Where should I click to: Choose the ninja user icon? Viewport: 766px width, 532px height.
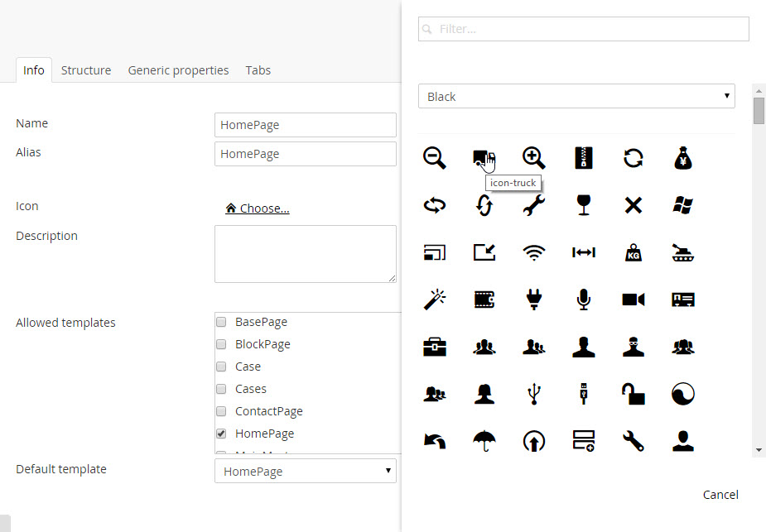click(x=634, y=347)
